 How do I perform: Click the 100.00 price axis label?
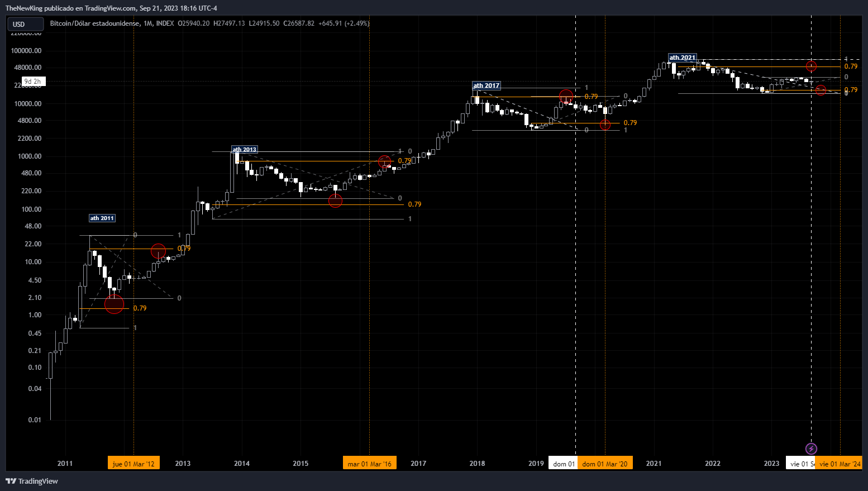point(31,209)
